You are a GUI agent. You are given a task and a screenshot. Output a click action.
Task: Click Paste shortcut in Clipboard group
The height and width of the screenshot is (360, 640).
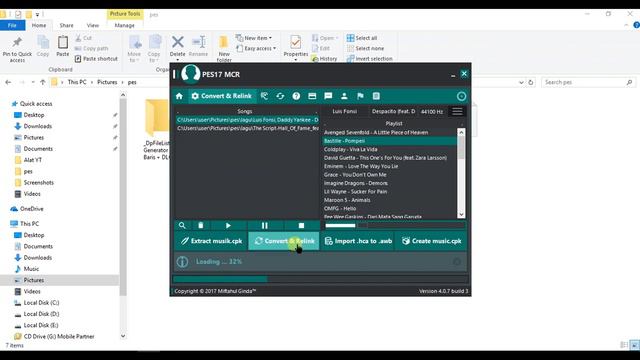coord(96,59)
